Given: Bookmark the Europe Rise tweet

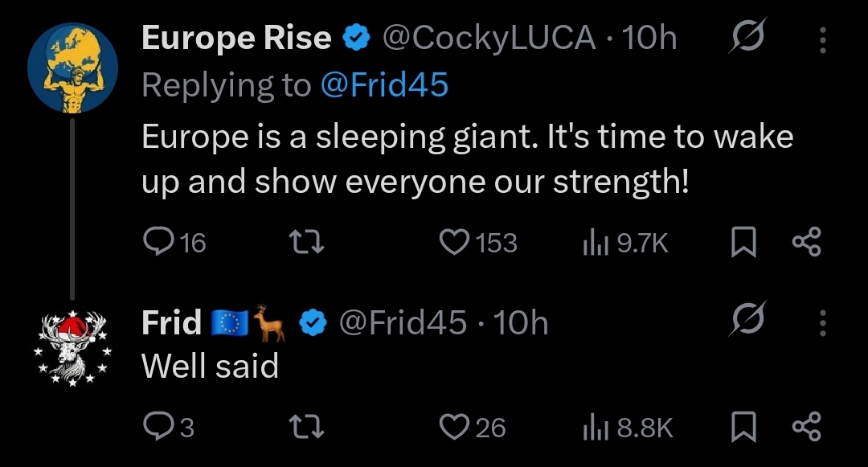Looking at the screenshot, I should tap(743, 243).
